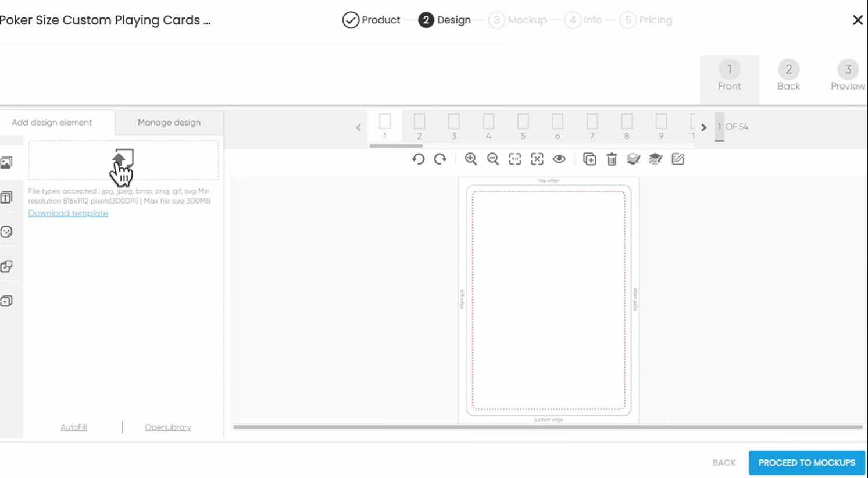Screen dimensions: 868x478
Task: Select card thumbnail 6
Action: [558, 126]
